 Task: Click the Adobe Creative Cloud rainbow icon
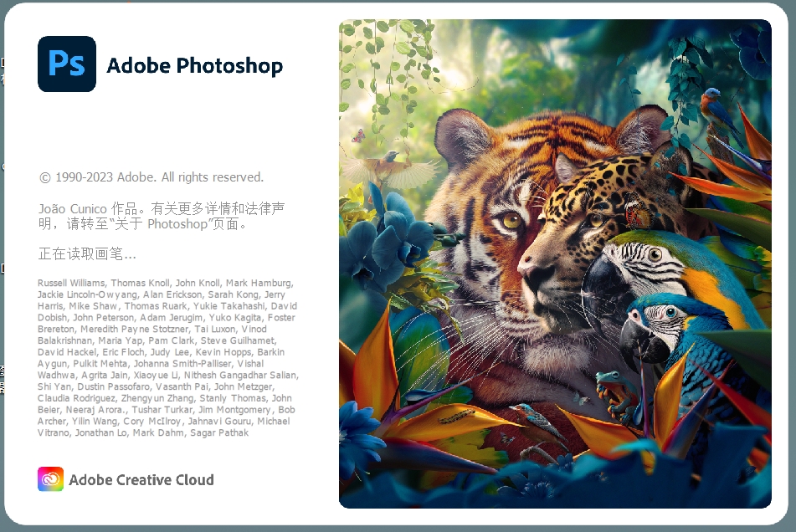tap(50, 478)
